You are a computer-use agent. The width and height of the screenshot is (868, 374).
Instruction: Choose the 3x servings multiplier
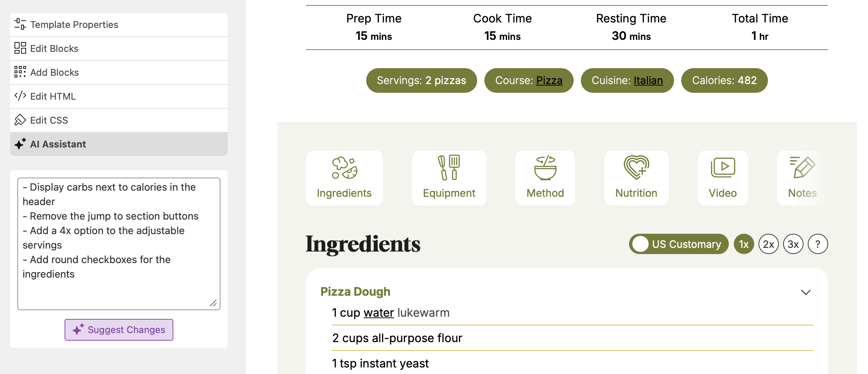point(793,244)
